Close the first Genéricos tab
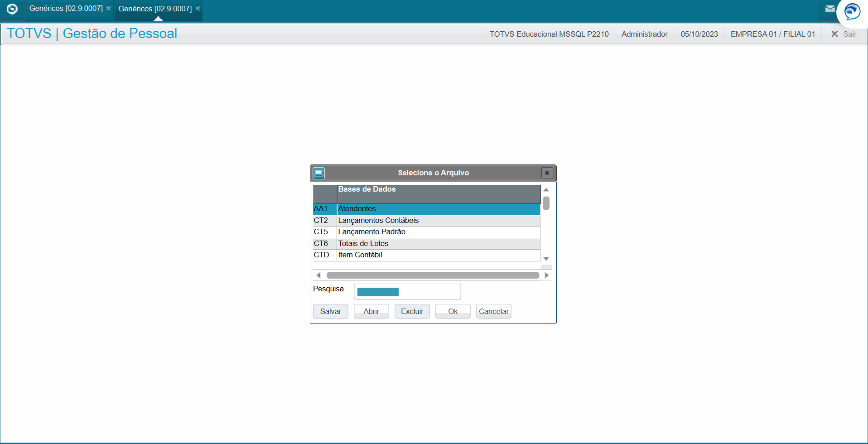The image size is (868, 444). (109, 9)
